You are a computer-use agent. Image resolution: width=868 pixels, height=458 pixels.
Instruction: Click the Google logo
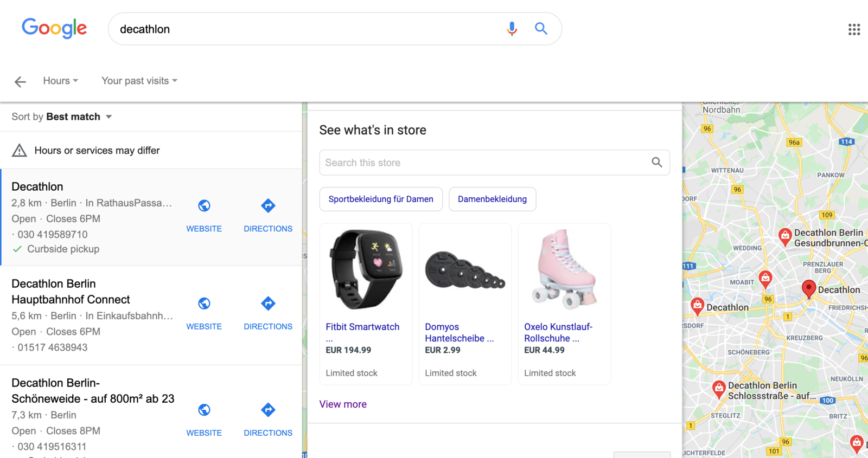coord(54,28)
